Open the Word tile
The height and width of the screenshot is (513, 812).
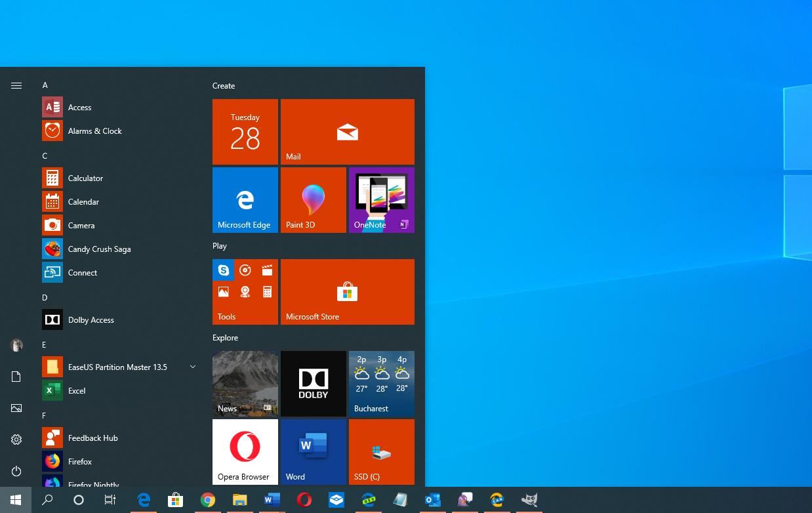point(314,452)
